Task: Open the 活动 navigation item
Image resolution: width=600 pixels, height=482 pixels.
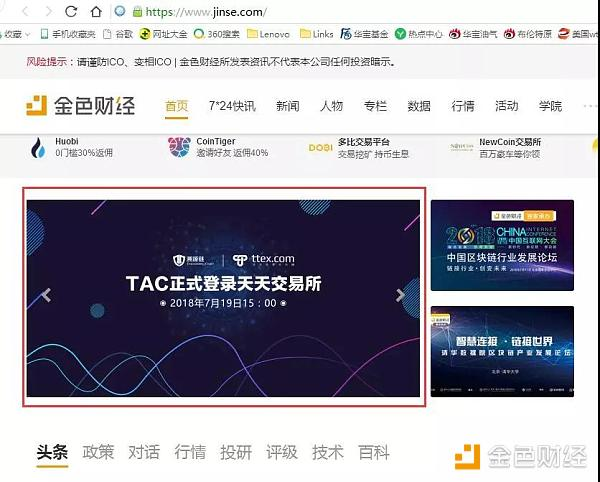Action: [507, 106]
